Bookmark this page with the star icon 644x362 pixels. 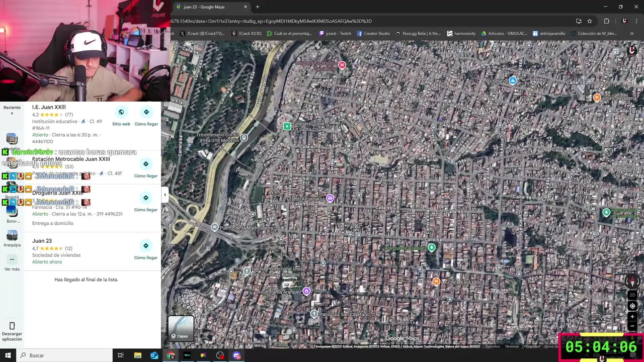[x=590, y=21]
